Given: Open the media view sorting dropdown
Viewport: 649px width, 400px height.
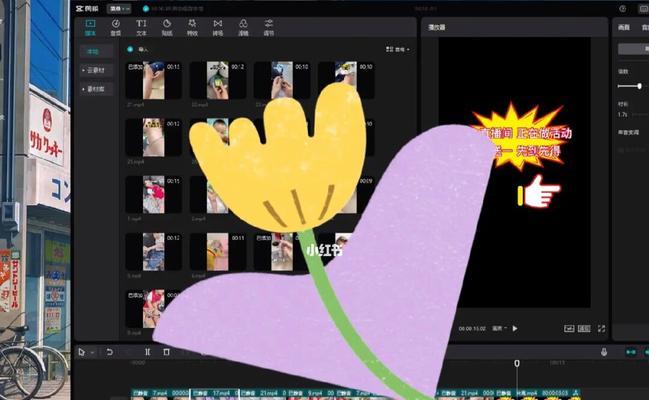Looking at the screenshot, I should (x=397, y=49).
